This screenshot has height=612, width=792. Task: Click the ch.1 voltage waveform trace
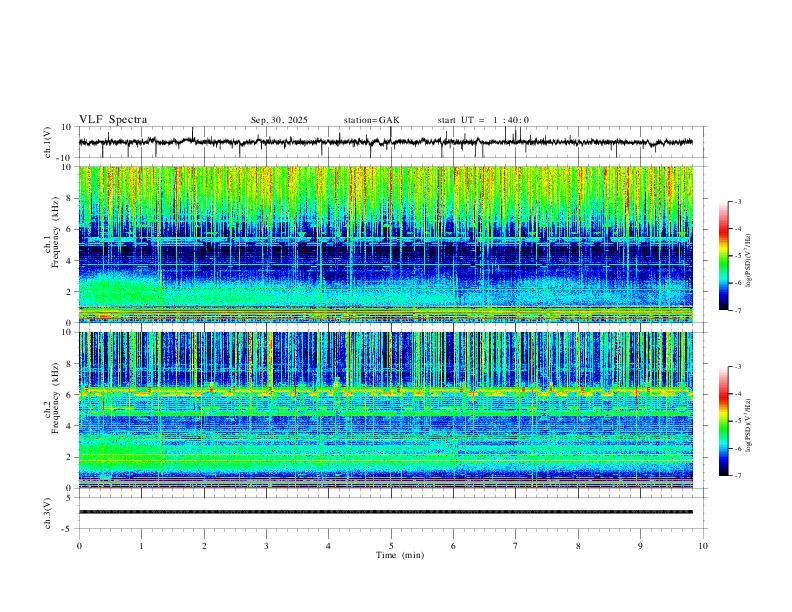click(386, 142)
